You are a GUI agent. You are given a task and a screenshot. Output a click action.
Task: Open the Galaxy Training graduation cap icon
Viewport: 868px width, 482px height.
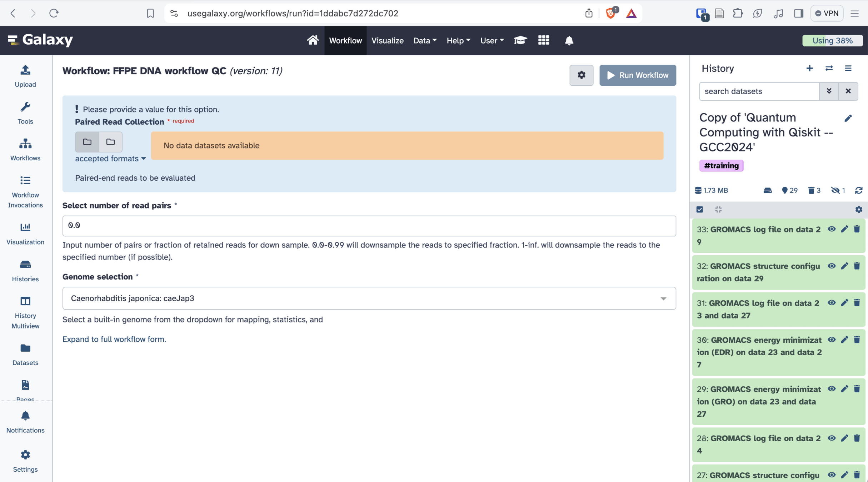point(520,40)
